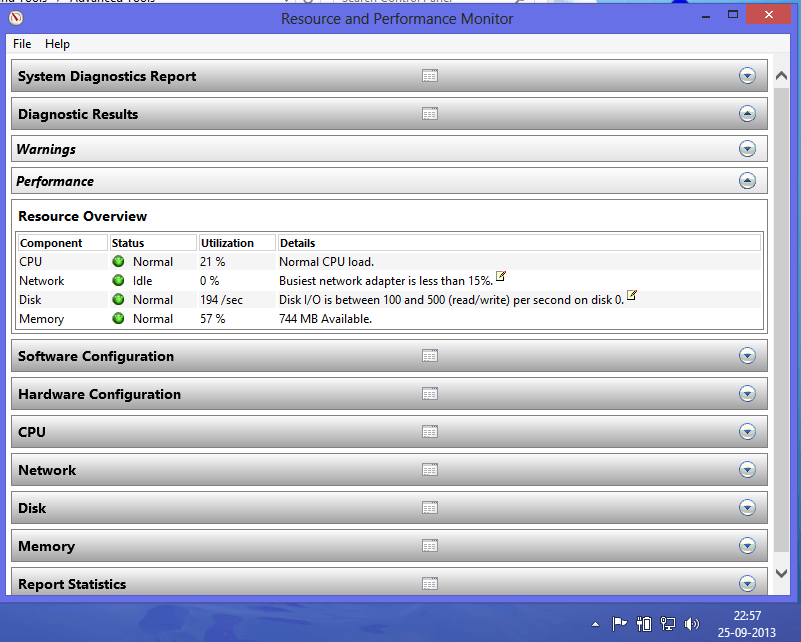Viewport: 801px width, 642px height.
Task: Expand Network section arrow
Action: (747, 469)
